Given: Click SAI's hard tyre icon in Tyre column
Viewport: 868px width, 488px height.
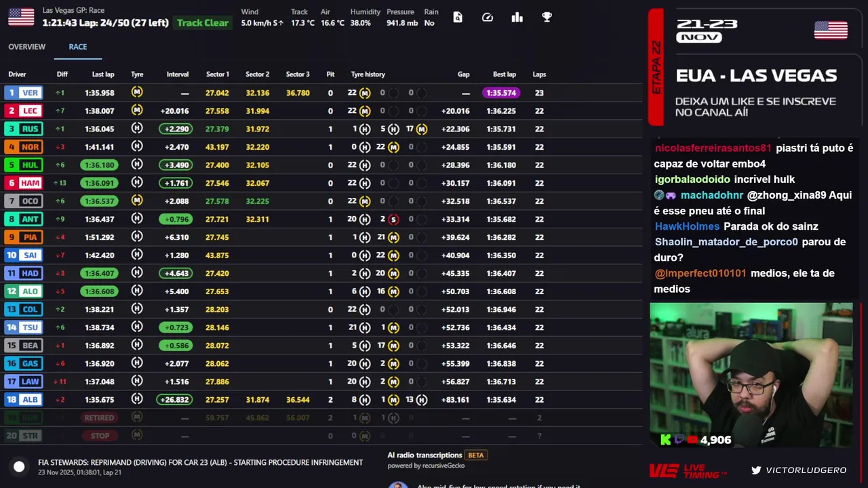Looking at the screenshot, I should click(x=137, y=255).
